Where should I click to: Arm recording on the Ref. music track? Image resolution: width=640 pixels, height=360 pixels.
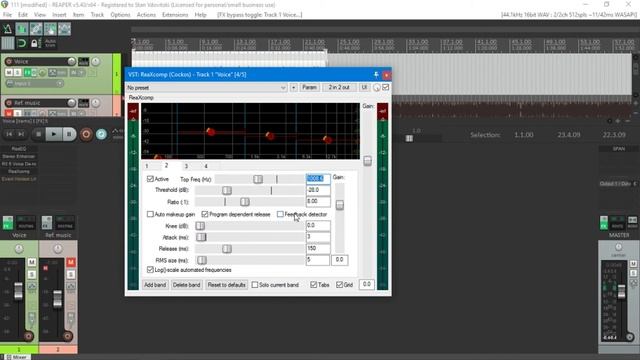pyautogui.click(x=9, y=103)
